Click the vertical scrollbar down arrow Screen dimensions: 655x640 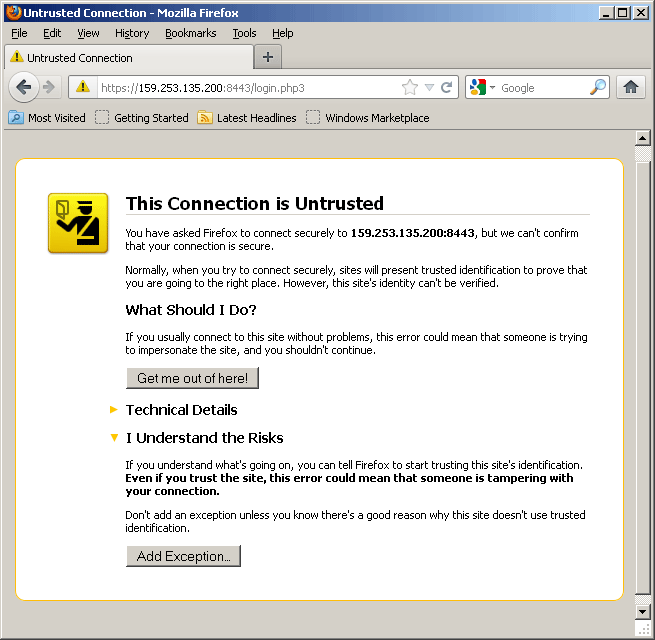tap(643, 611)
